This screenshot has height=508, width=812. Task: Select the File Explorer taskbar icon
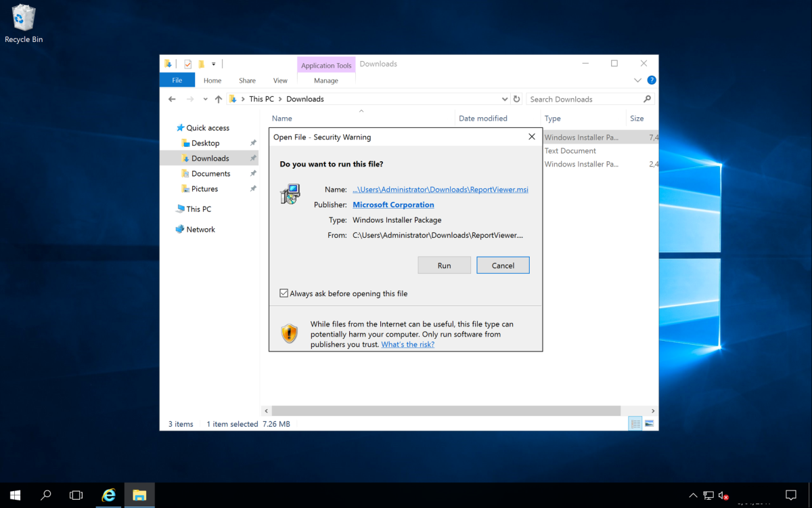point(139,495)
